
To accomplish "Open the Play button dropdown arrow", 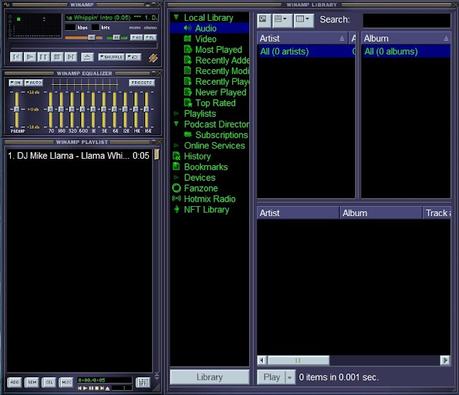I will pos(290,377).
